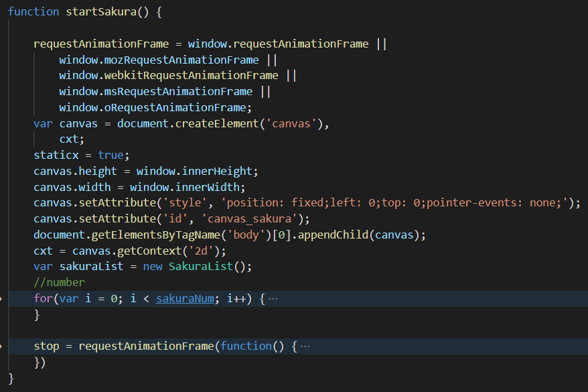The height and width of the screenshot is (392, 588).
Task: Click the '2d' string
Action: 202,251
